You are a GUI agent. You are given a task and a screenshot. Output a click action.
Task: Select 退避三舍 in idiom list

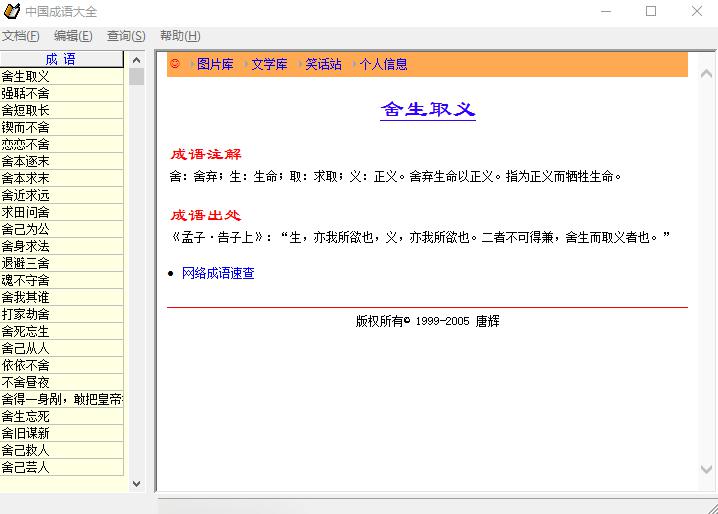pos(26,263)
